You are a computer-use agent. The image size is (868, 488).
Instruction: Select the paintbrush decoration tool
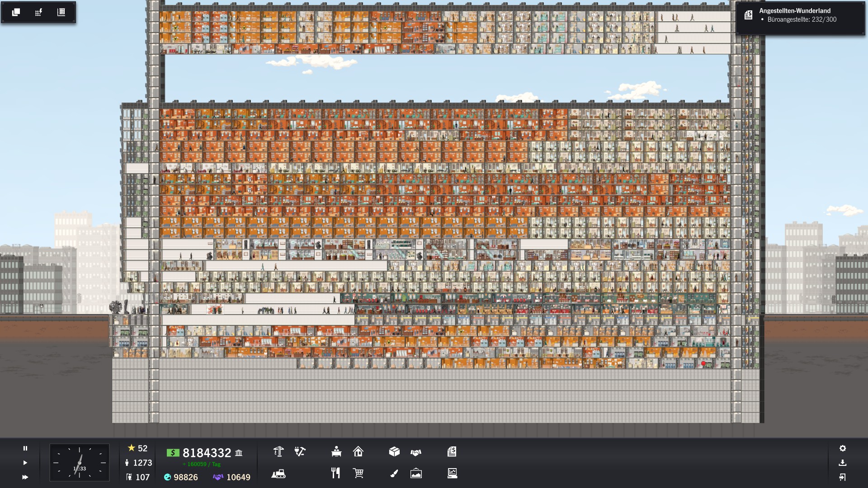[x=394, y=473]
